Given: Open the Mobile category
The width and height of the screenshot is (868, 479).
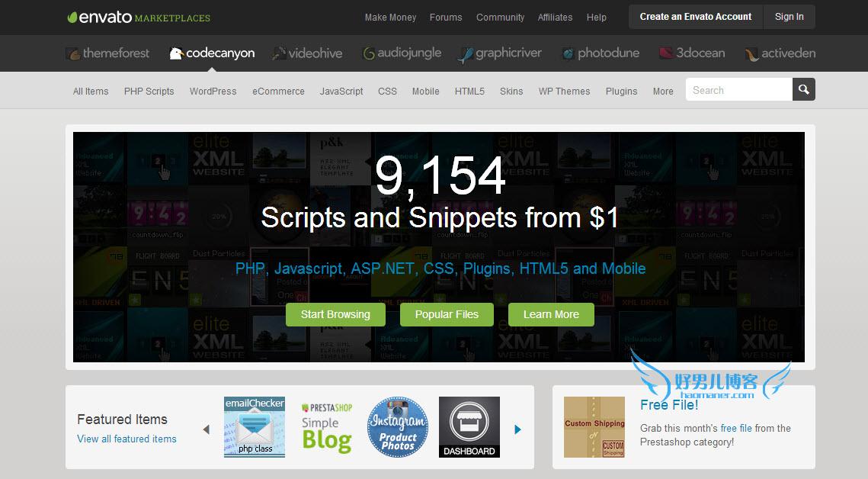Looking at the screenshot, I should tap(426, 92).
